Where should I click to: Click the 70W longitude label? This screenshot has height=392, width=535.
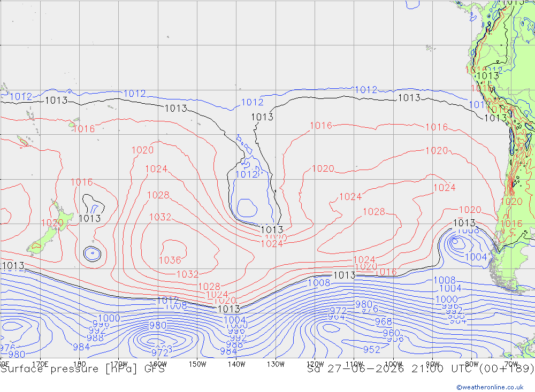[x=511, y=364]
